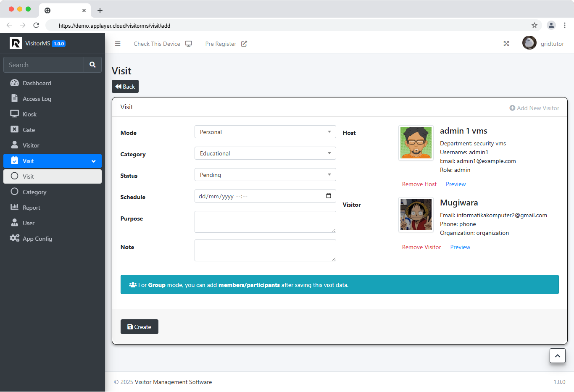Bookmark this page with star icon
574x392 pixels.
tap(535, 25)
